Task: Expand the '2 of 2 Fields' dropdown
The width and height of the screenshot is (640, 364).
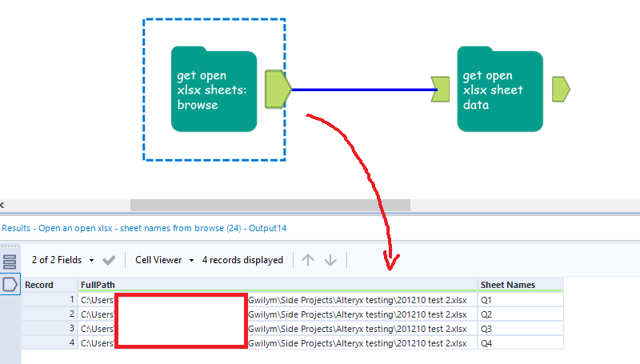Action: [63, 260]
